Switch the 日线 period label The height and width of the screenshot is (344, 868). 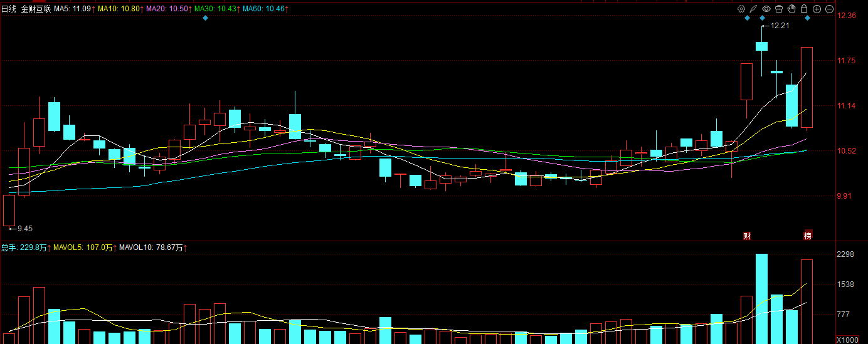click(8, 9)
